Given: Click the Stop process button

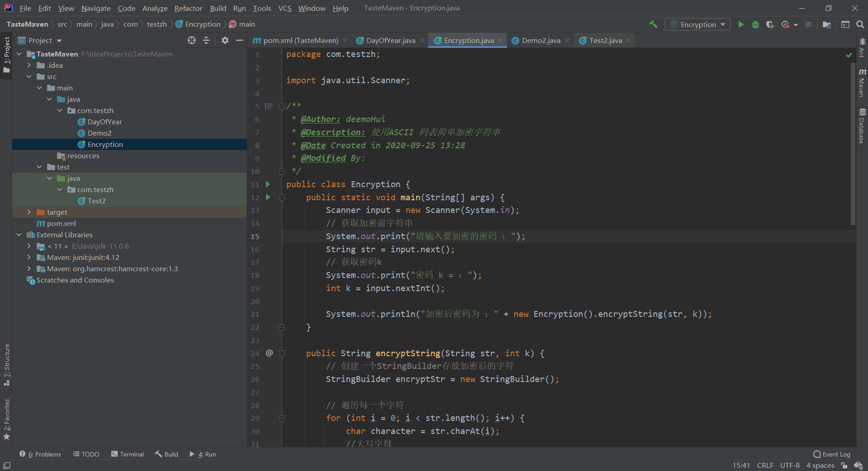Looking at the screenshot, I should point(808,24).
